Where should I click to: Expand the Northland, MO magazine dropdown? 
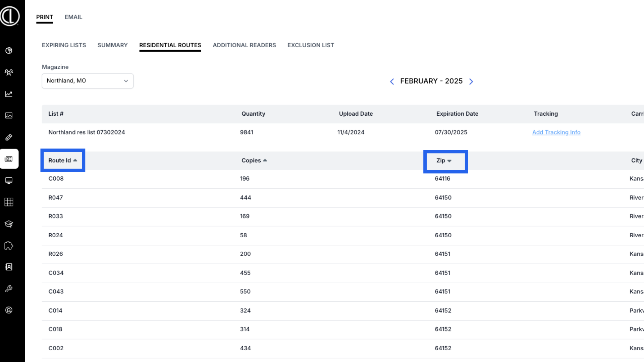pos(88,81)
